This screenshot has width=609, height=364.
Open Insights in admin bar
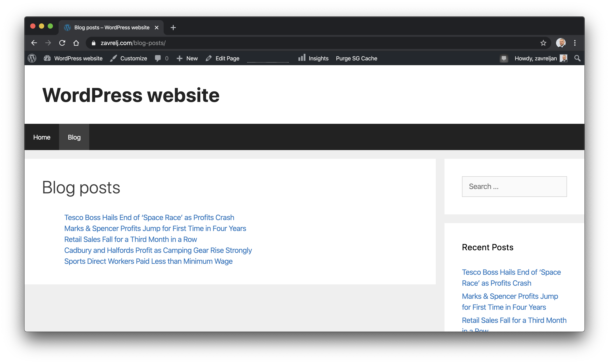pos(313,58)
